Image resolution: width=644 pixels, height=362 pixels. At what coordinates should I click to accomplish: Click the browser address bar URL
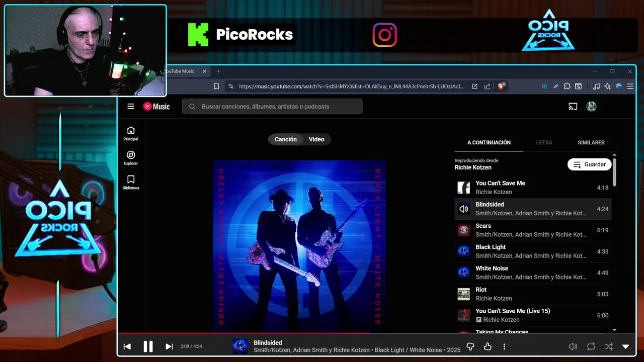352,86
